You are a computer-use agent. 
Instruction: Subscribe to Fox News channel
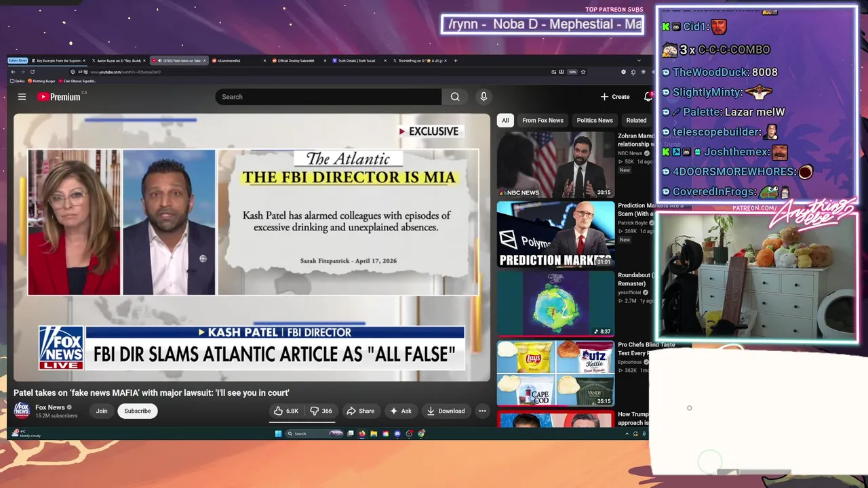click(138, 411)
